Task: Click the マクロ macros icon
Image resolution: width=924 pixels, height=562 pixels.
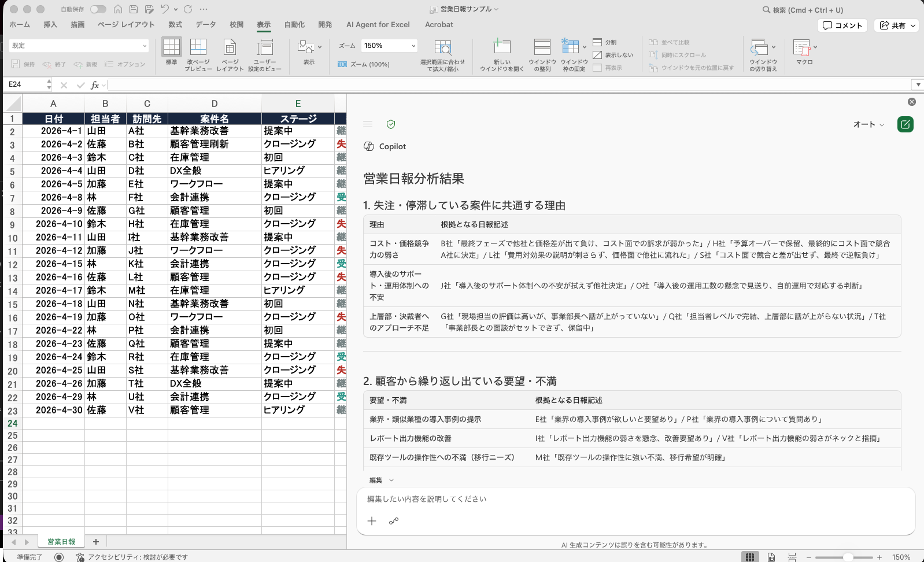Action: click(801, 47)
